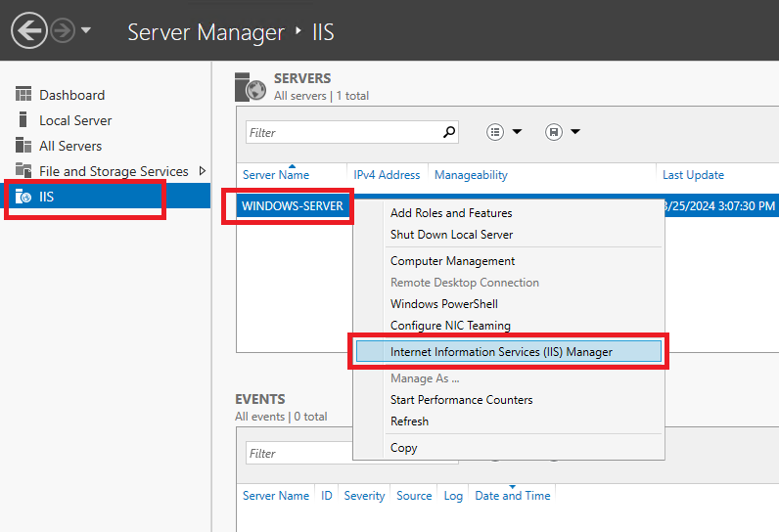Sort Events by ID column
This screenshot has height=532, width=779.
[x=327, y=495]
